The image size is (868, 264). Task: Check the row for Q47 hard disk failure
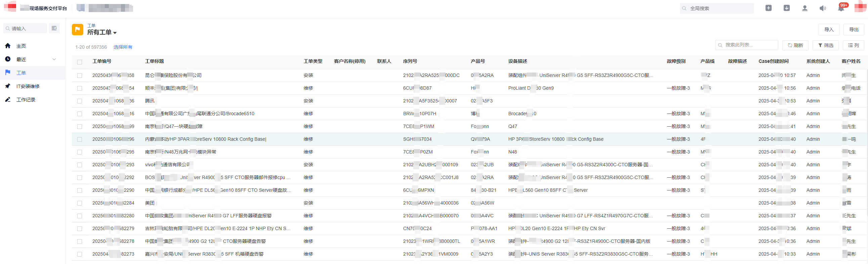(x=80, y=127)
